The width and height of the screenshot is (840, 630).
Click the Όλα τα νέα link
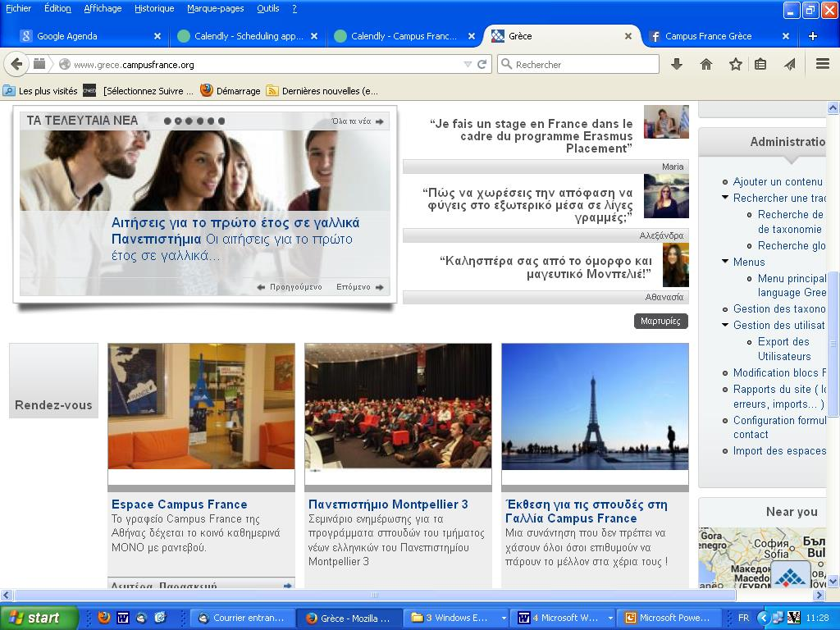click(358, 121)
